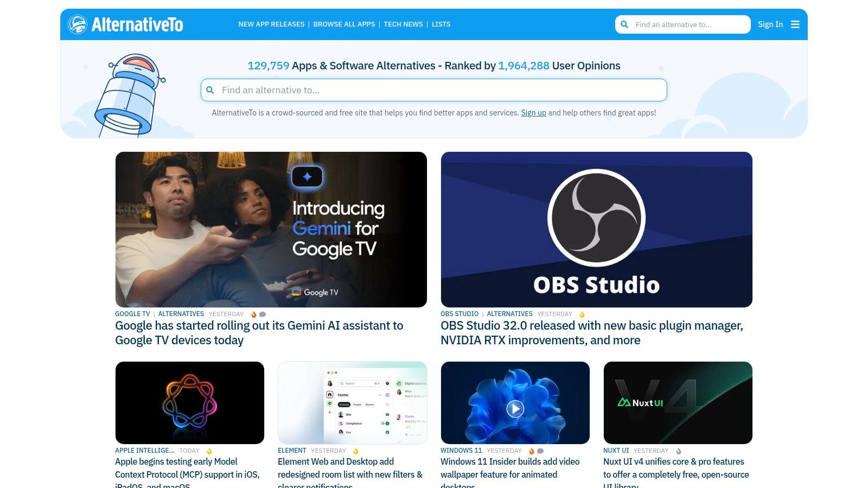The image size is (868, 488).
Task: Open the hamburger menu icon
Action: [795, 24]
